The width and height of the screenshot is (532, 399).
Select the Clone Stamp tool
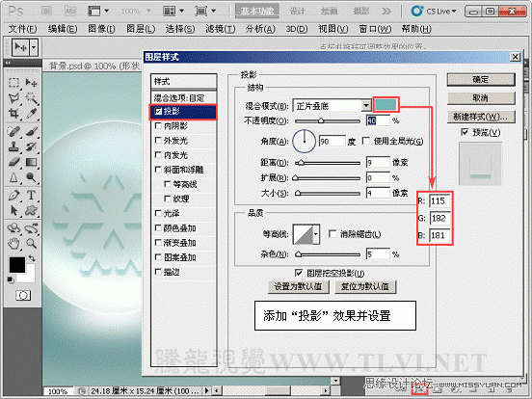point(13,146)
